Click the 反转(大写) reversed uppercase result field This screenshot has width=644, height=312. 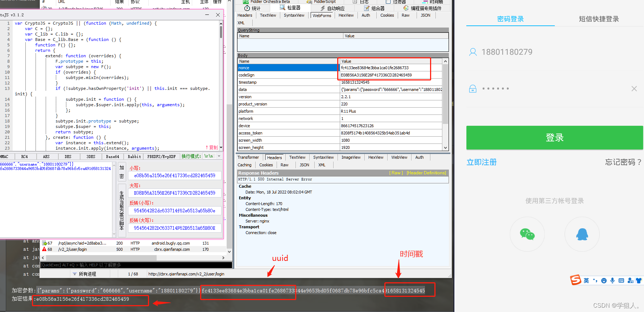click(x=175, y=228)
